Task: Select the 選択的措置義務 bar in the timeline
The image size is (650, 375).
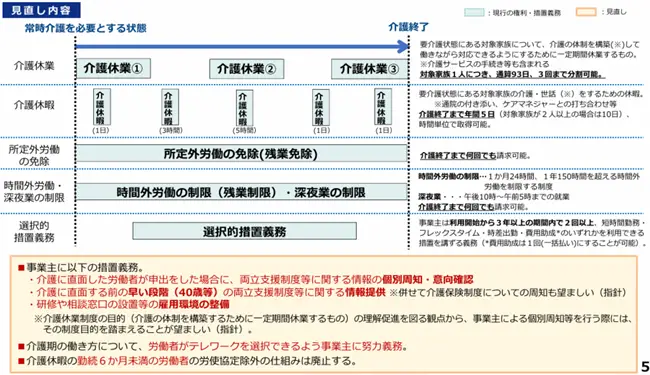Action: tap(245, 231)
